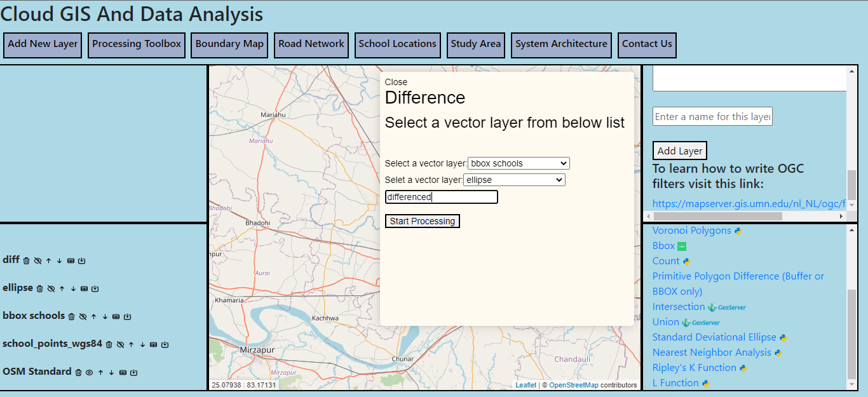
Task: Click the output name field containing differenced
Action: pos(441,197)
